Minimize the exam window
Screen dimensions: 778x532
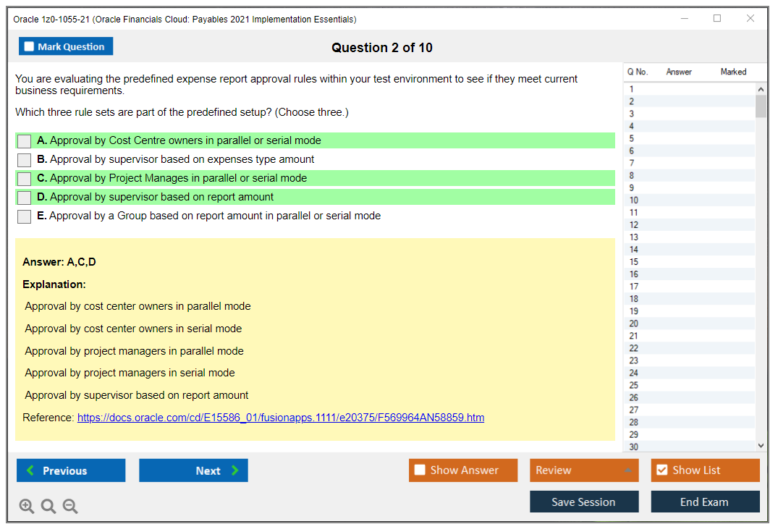click(x=685, y=18)
